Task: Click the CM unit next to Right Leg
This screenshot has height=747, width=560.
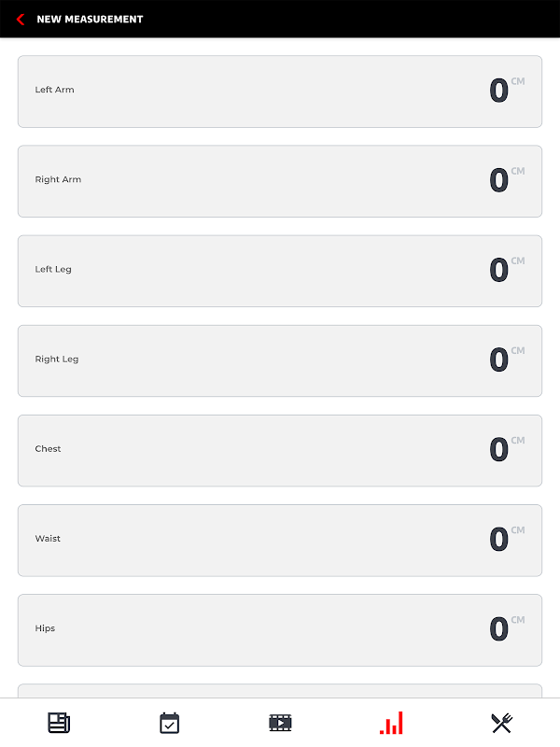Action: tap(518, 351)
